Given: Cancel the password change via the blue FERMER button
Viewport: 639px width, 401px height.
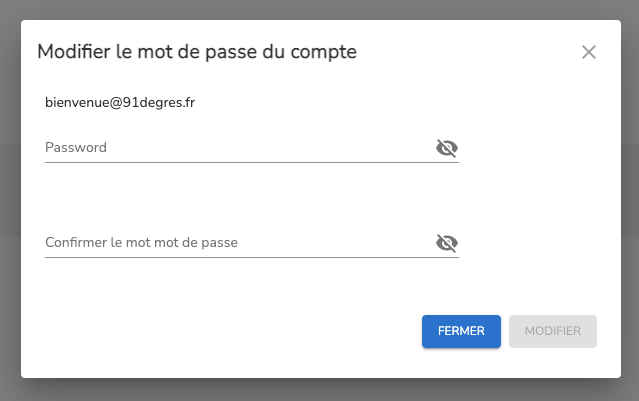Looking at the screenshot, I should [x=461, y=331].
